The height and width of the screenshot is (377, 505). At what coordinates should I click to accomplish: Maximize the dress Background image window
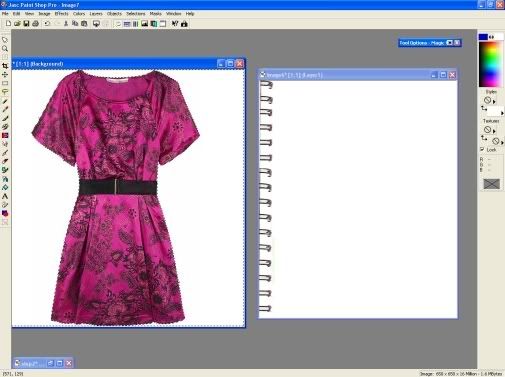[x=230, y=64]
